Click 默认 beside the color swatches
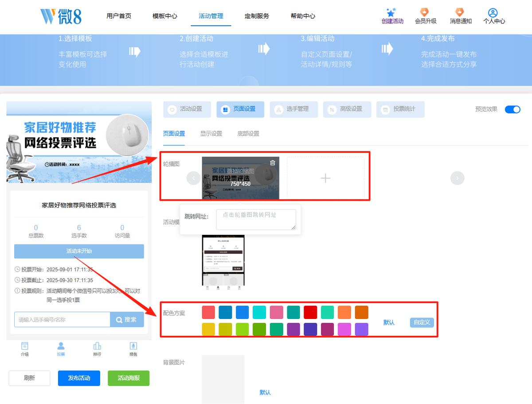Viewport: 532px width, 404px height. click(389, 322)
